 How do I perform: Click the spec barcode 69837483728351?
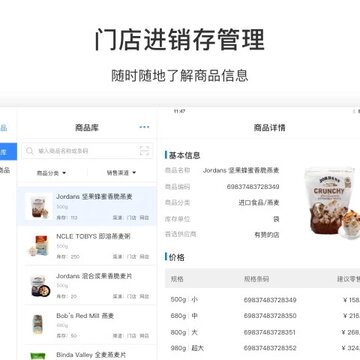pyautogui.click(x=270, y=332)
